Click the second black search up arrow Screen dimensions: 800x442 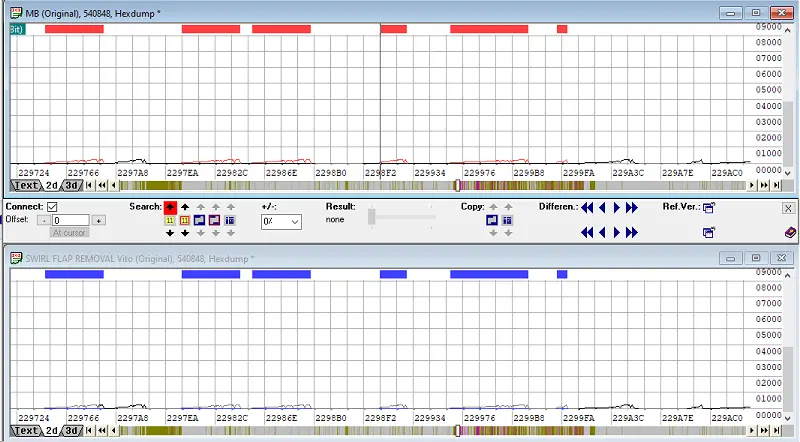[x=185, y=207]
